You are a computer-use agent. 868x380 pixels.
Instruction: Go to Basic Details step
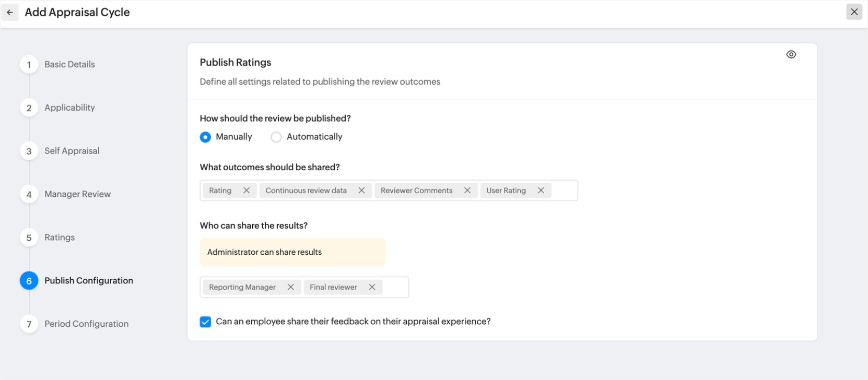point(69,64)
